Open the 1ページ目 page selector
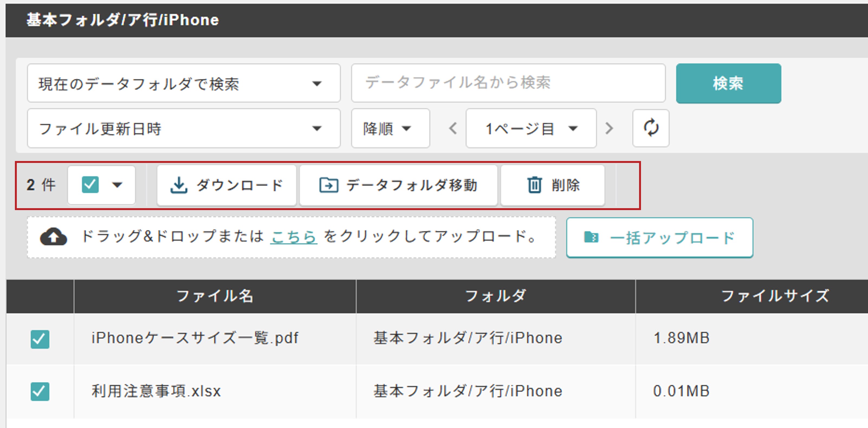Viewport: 868px width, 428px height. pos(531,128)
